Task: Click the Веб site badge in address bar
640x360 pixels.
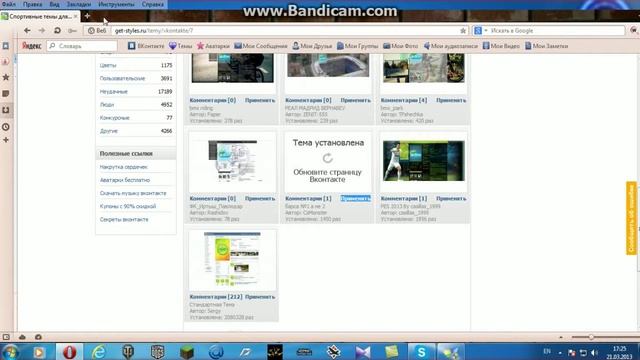Action: pyautogui.click(x=97, y=31)
